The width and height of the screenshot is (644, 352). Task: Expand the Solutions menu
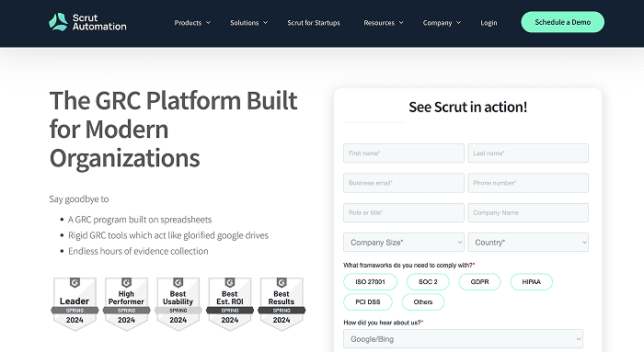(x=249, y=23)
